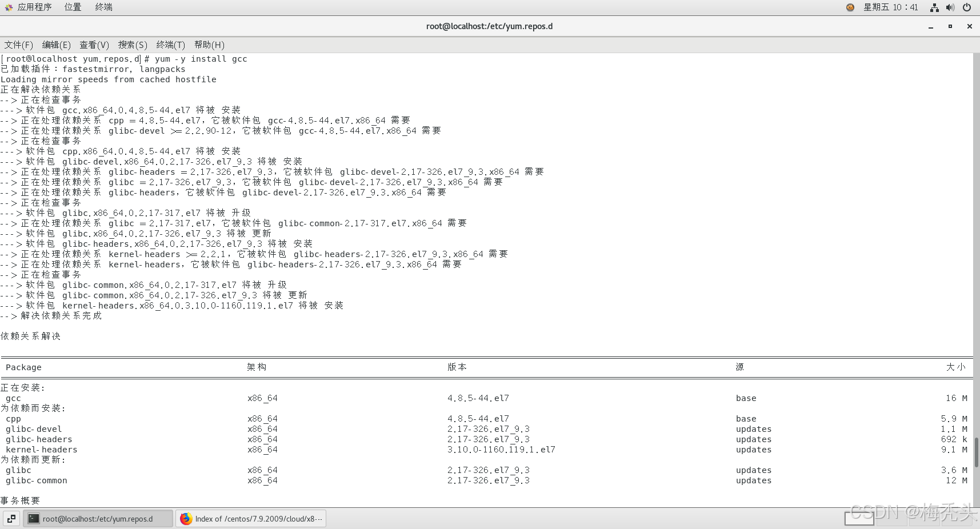The height and width of the screenshot is (529, 980).
Task: Click the '事务概要' heading
Action: pos(21,501)
